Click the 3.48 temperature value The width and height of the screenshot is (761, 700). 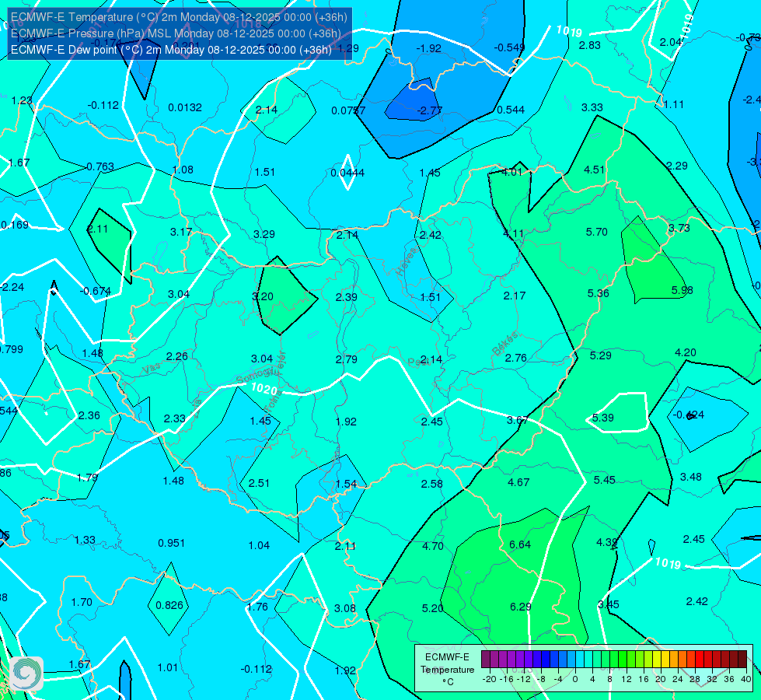690,477
